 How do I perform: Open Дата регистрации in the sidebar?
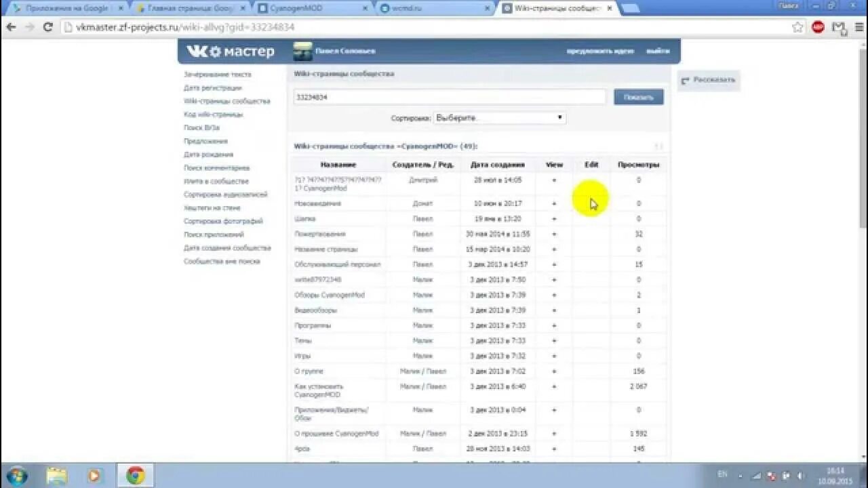coord(212,88)
